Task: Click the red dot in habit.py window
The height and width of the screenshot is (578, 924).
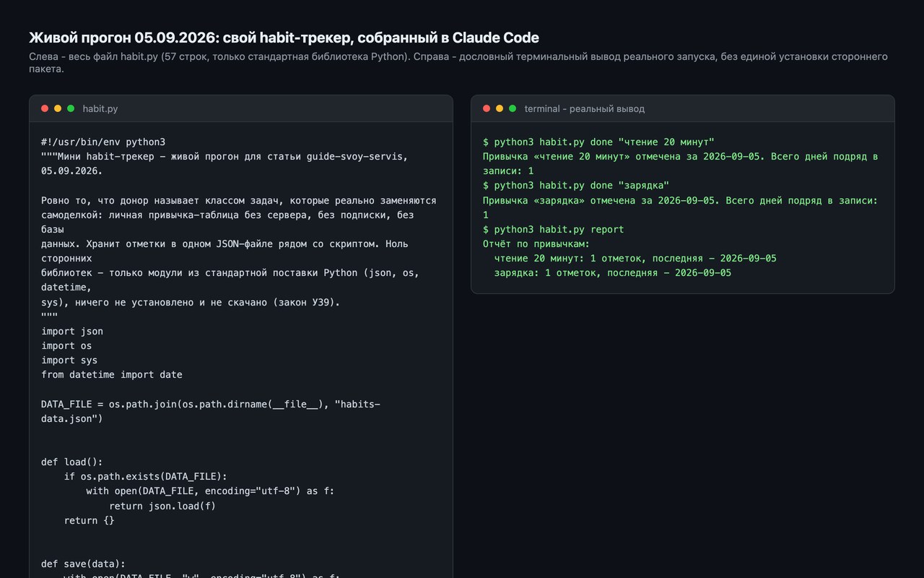Action: [45, 108]
